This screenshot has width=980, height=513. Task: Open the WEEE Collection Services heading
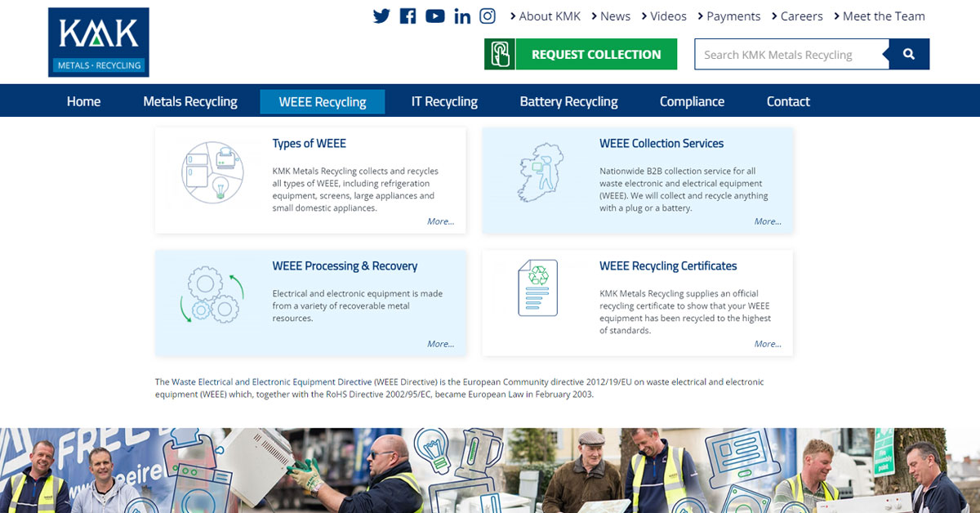pyautogui.click(x=661, y=143)
